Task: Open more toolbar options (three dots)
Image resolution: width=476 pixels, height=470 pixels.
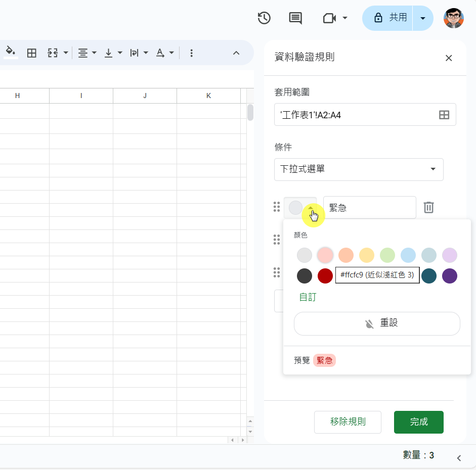Action: 191,53
